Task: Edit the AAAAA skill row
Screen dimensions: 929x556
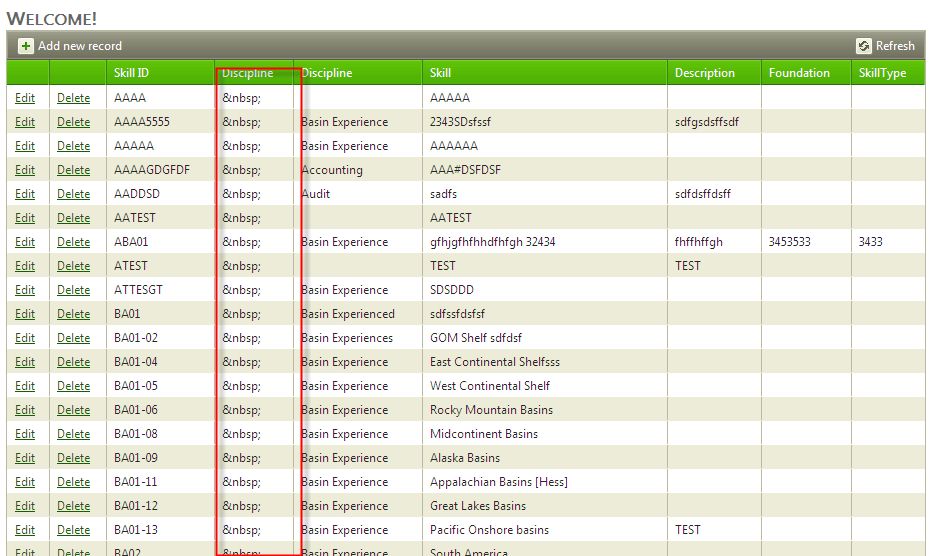Action: 25,146
